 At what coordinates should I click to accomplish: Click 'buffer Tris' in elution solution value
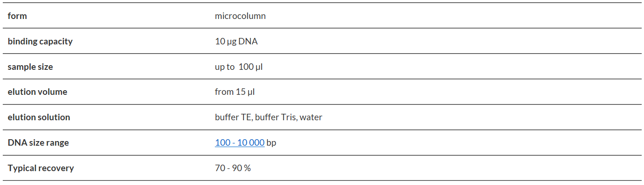pos(276,117)
